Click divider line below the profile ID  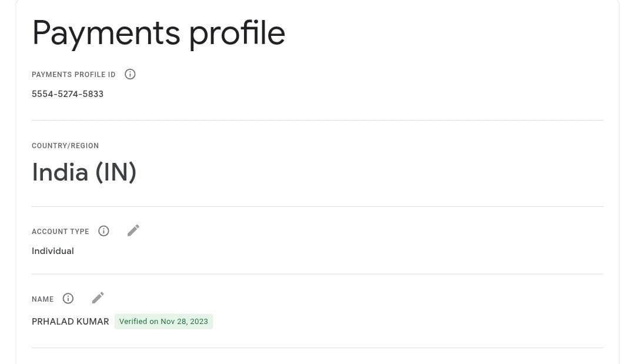317,120
